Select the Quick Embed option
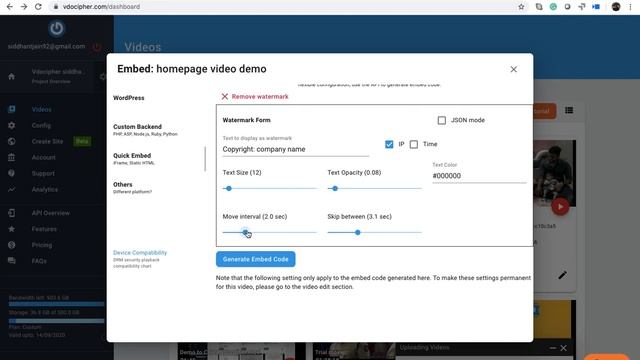This screenshot has height=360, width=640. [134, 159]
